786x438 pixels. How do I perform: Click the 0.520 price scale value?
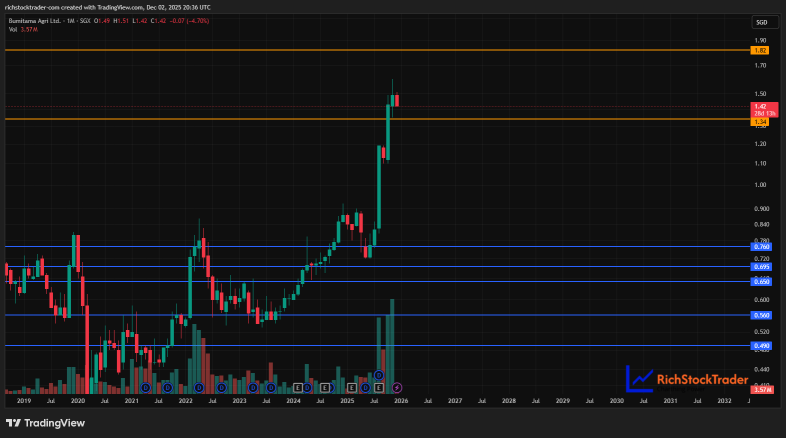761,332
